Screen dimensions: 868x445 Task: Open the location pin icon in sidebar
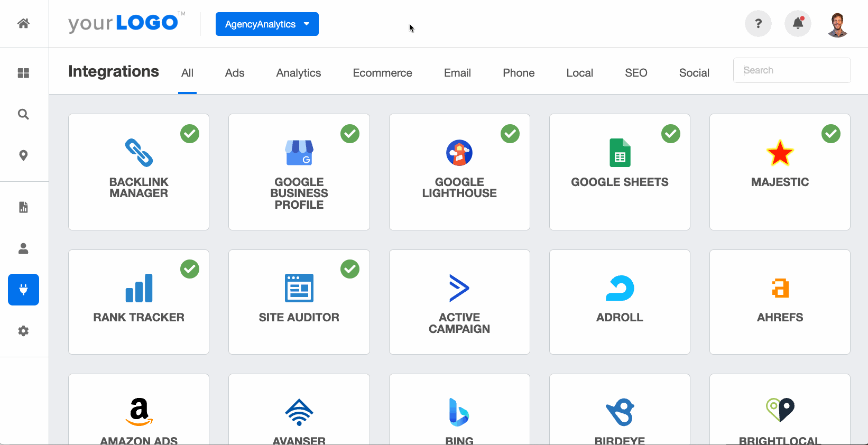23,155
